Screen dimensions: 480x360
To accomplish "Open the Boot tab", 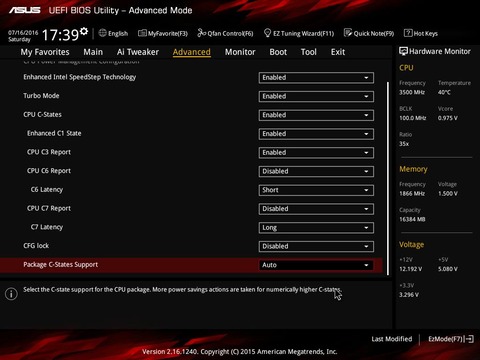I will click(x=278, y=52).
